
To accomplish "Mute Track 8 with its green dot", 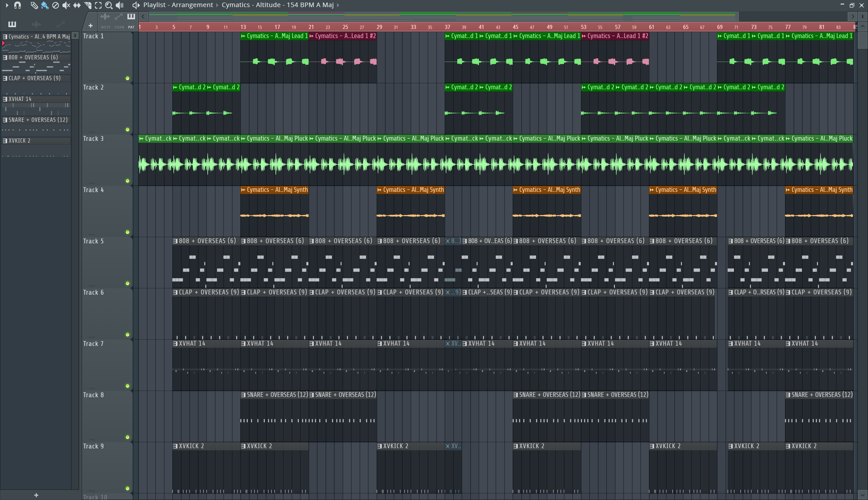I will point(127,437).
